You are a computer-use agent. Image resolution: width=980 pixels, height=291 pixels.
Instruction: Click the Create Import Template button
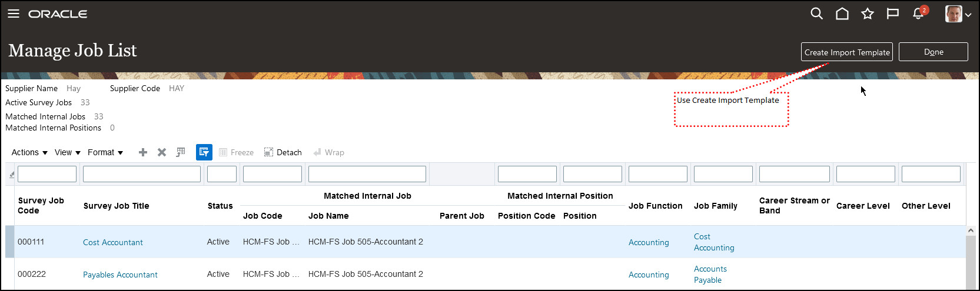pos(846,52)
